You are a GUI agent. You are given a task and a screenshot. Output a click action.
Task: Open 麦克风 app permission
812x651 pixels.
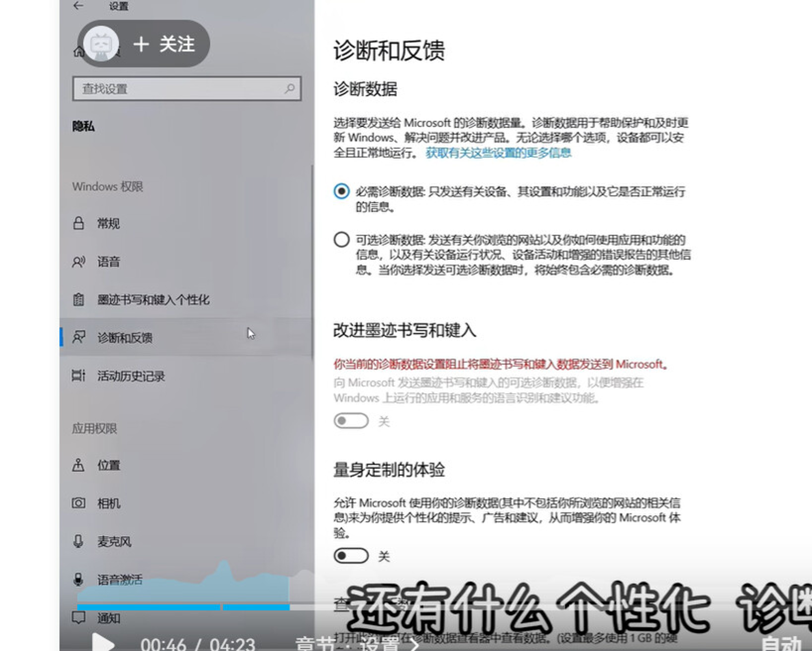click(187, 541)
